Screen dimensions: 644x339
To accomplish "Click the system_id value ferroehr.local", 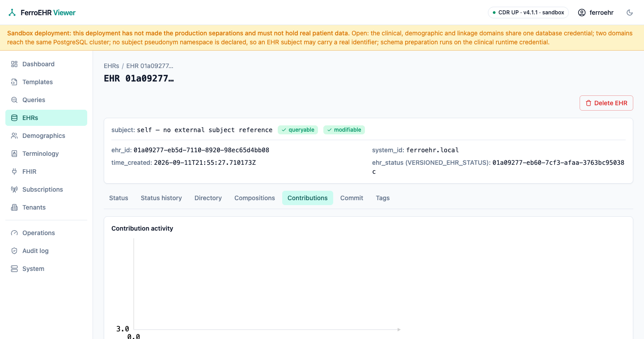I will (432, 150).
